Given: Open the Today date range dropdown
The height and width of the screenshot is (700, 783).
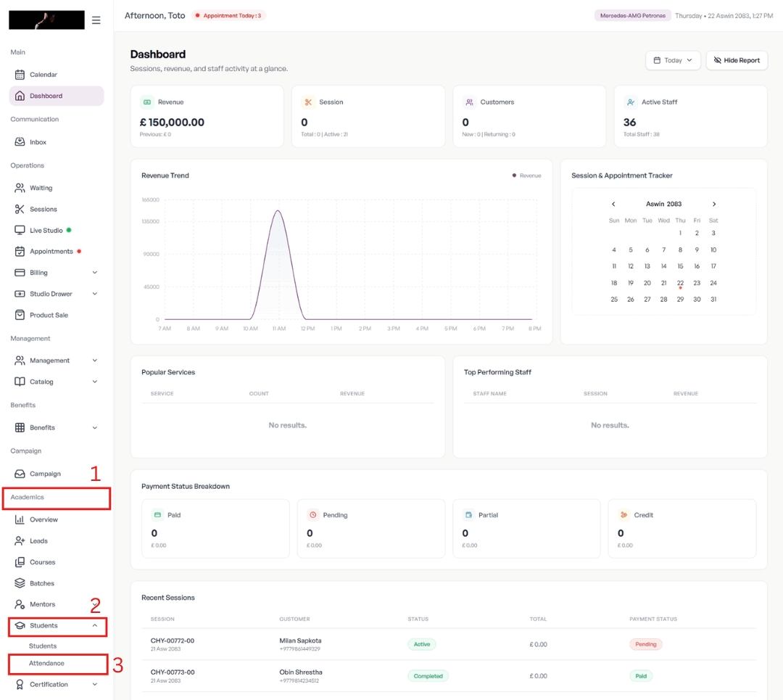Looking at the screenshot, I should [673, 60].
